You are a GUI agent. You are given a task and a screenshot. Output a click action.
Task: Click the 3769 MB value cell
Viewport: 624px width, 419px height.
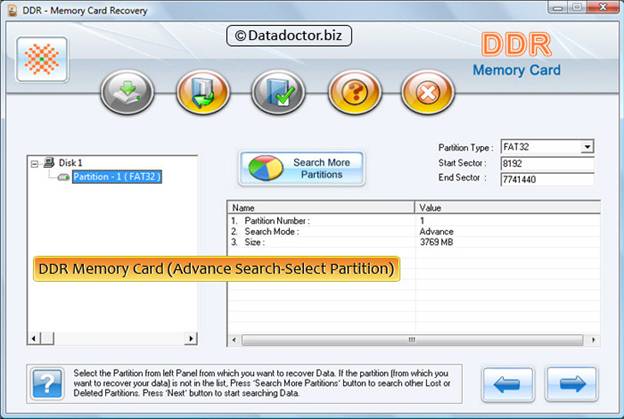(436, 242)
